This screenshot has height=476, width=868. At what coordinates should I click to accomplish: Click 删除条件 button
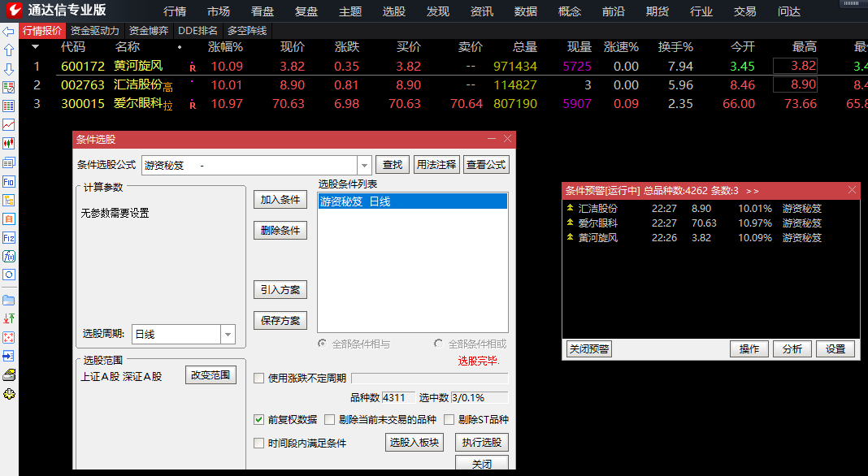pos(280,230)
